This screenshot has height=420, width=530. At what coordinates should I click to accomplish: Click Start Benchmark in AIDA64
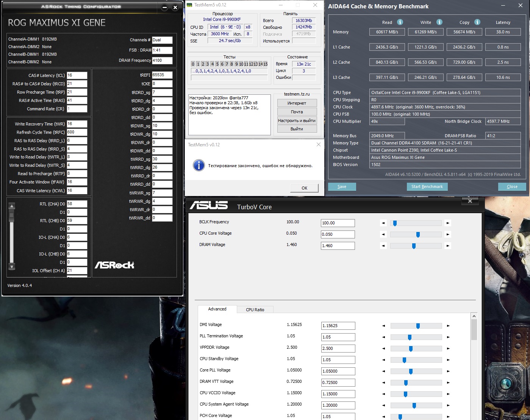pyautogui.click(x=427, y=186)
